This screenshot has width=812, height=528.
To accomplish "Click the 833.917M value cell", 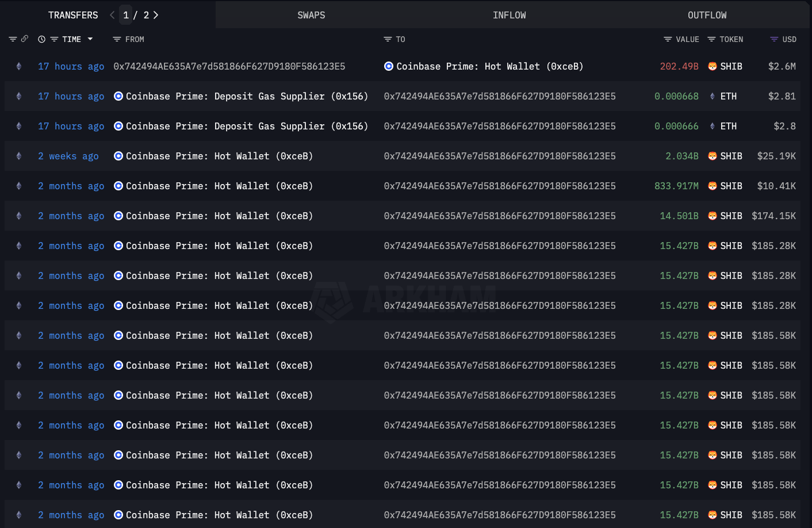I will pyautogui.click(x=676, y=186).
